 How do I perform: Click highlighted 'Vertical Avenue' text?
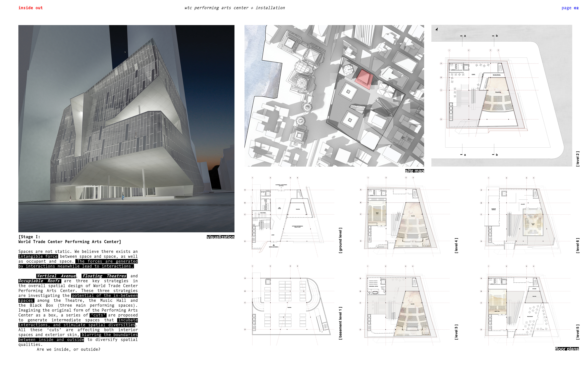56,276
